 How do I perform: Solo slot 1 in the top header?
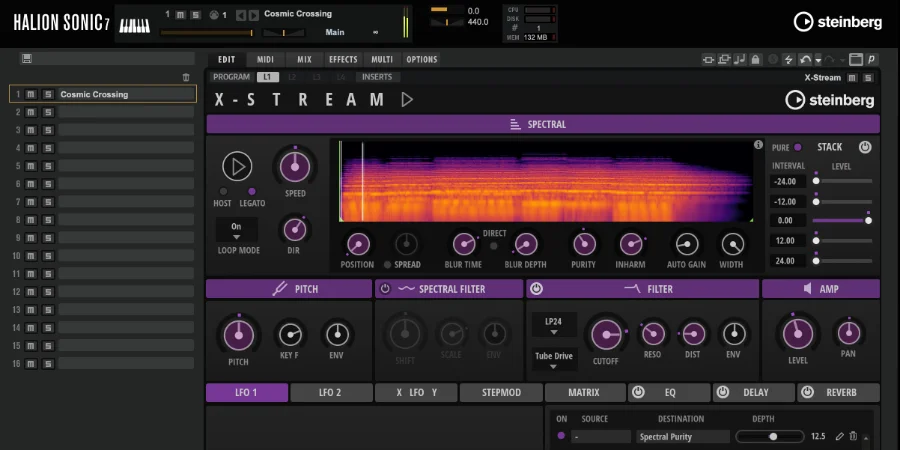point(195,15)
